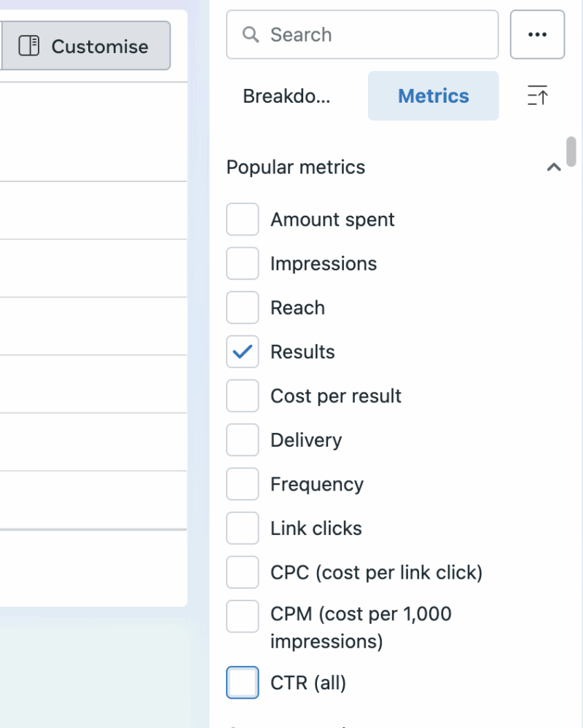Enable the Impressions metric
The height and width of the screenshot is (728, 583).
(x=242, y=263)
